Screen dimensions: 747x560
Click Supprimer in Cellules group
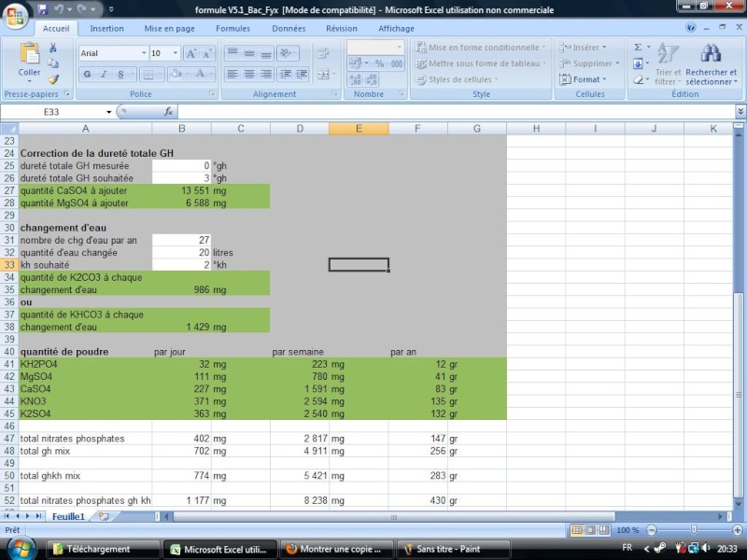click(589, 63)
